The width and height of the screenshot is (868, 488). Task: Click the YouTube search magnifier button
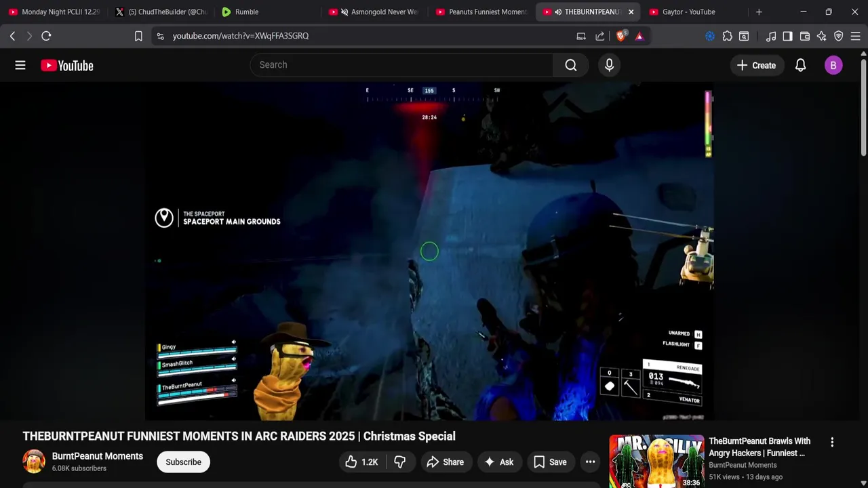coord(571,65)
